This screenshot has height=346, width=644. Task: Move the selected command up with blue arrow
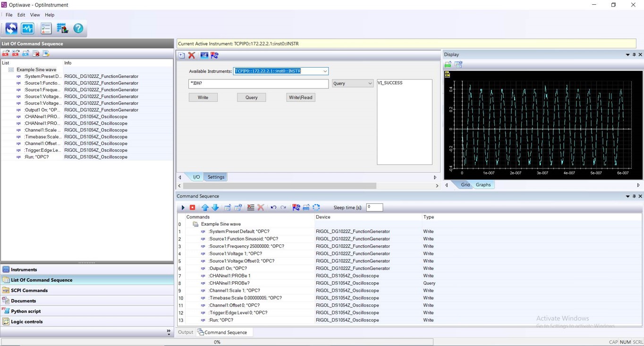(204, 207)
